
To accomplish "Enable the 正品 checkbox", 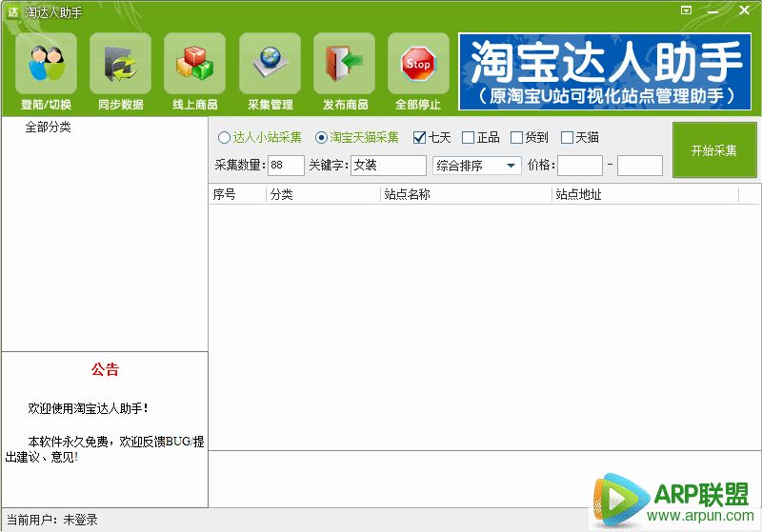I will coord(468,138).
